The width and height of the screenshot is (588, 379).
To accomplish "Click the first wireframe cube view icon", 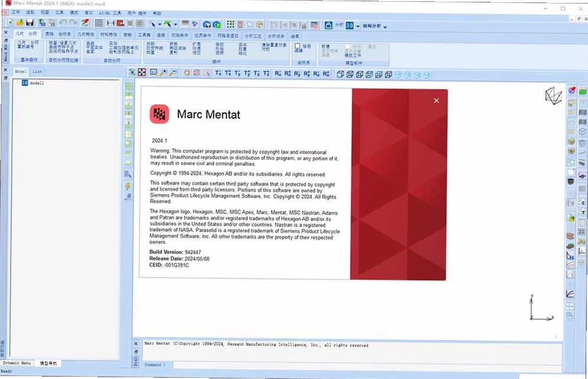I will click(x=340, y=74).
